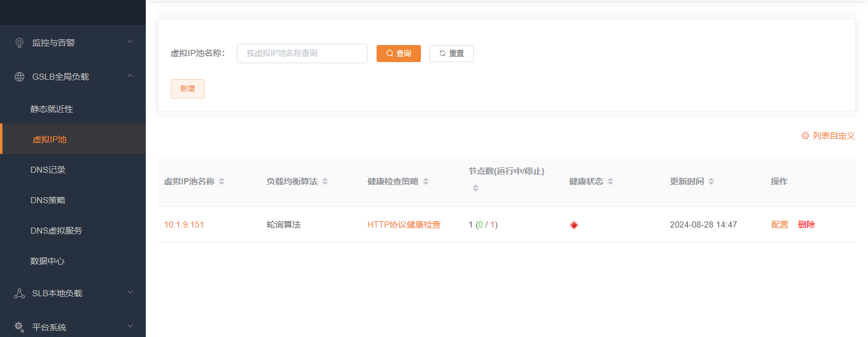Sort by 健康状态 column arrows
868x337 pixels.
(610, 182)
